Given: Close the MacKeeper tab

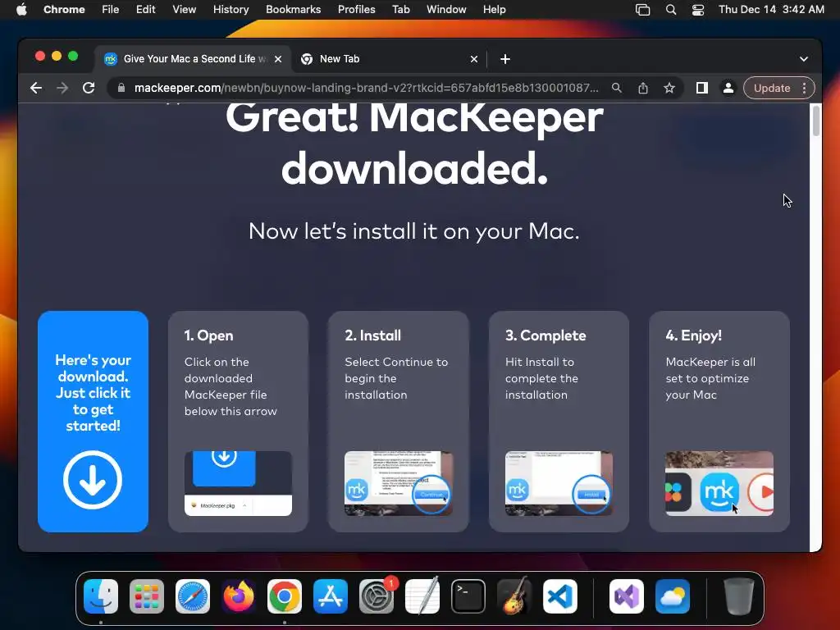Looking at the screenshot, I should tap(278, 59).
